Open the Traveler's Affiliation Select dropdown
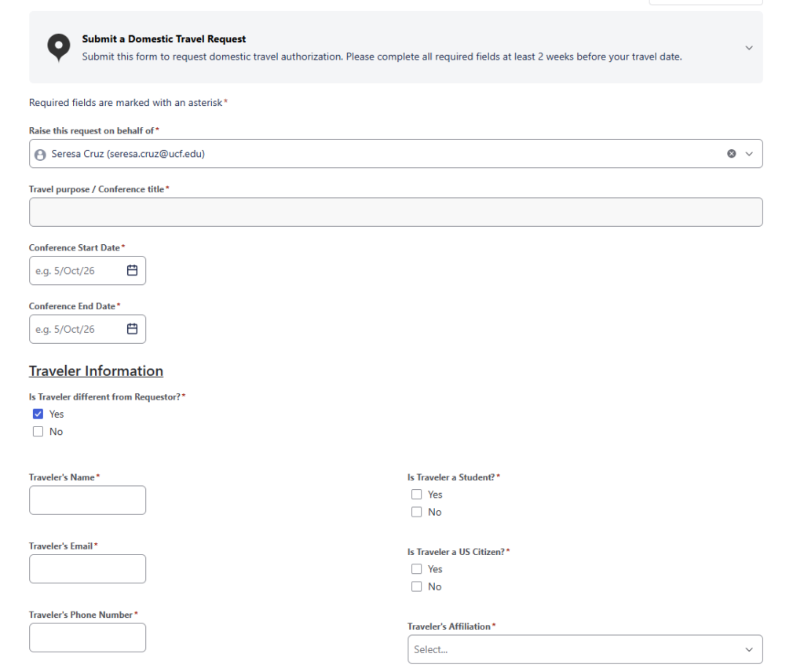804x672 pixels. (585, 649)
